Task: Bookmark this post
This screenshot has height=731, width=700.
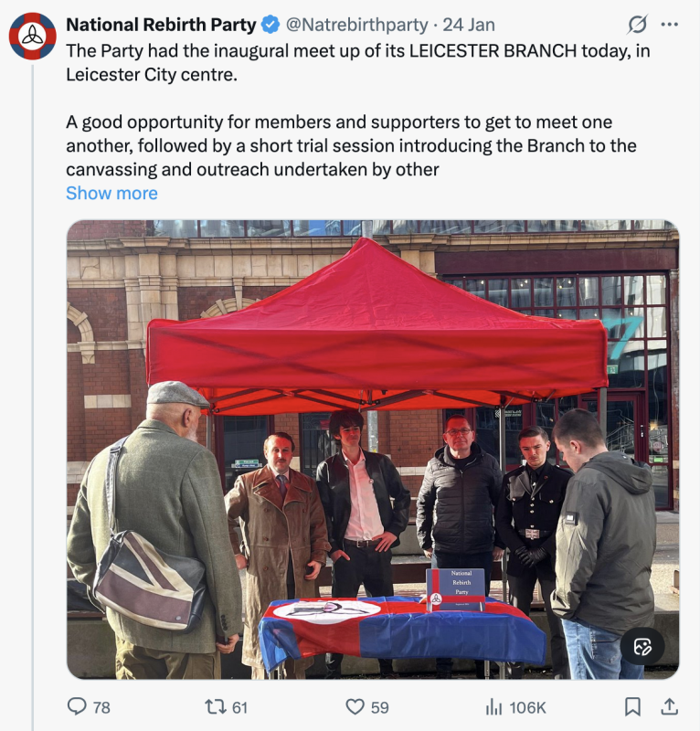Action: pos(632,706)
